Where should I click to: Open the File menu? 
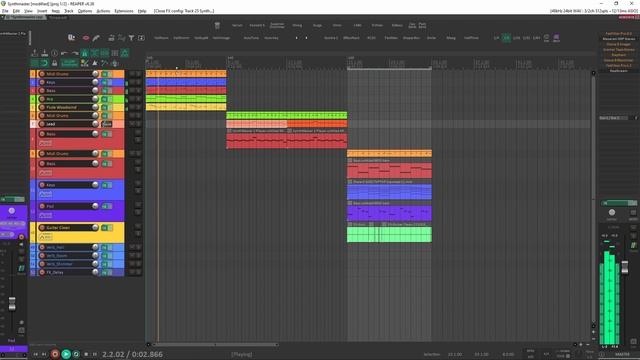tap(5, 11)
